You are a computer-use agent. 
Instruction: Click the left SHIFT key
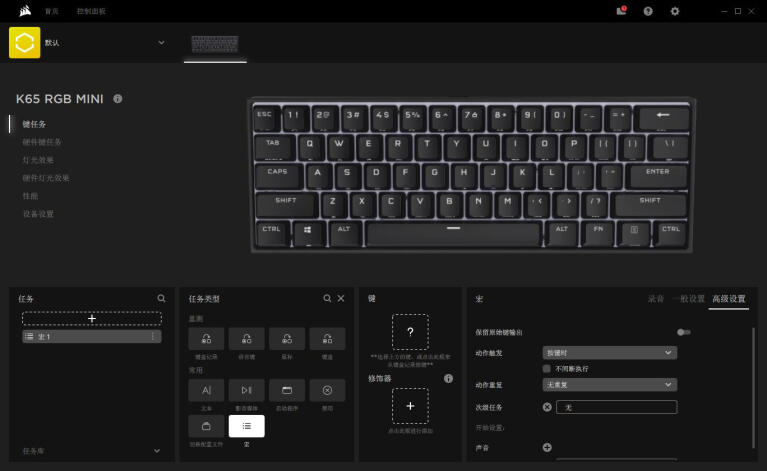click(x=286, y=203)
